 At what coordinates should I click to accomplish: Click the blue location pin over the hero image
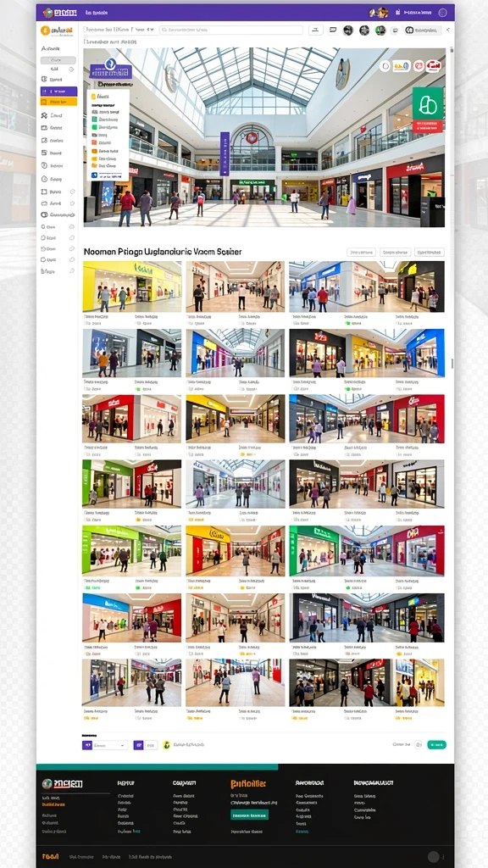[x=111, y=63]
